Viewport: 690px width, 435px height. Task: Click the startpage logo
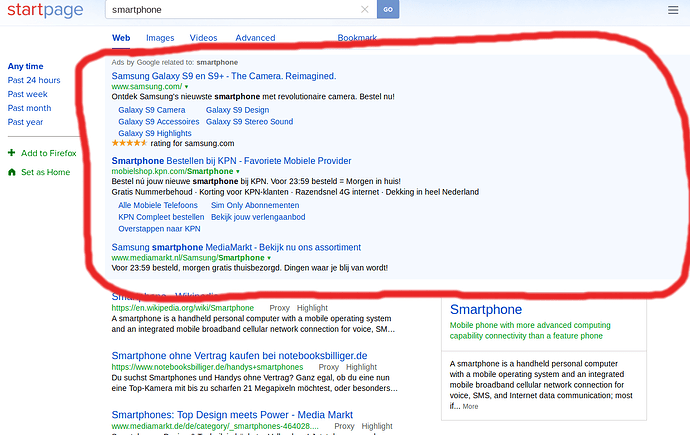45,10
